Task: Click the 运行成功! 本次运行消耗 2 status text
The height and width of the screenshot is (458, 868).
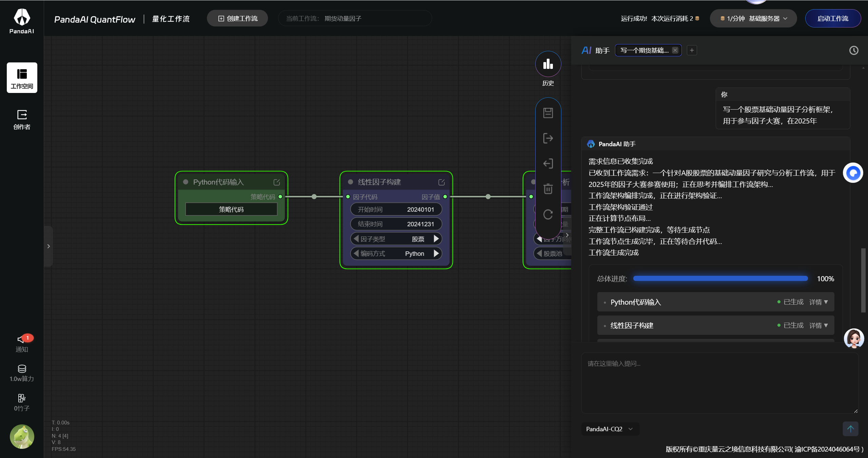Action: [657, 19]
